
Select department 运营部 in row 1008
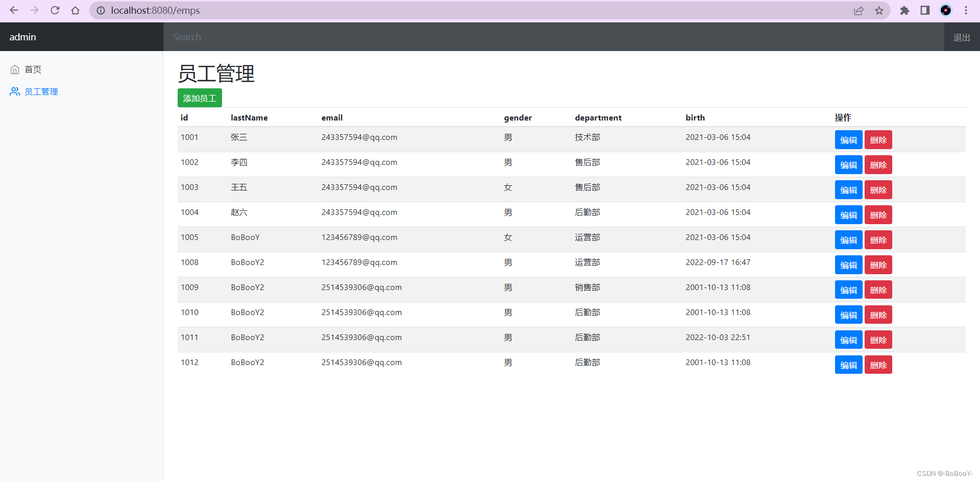click(587, 262)
